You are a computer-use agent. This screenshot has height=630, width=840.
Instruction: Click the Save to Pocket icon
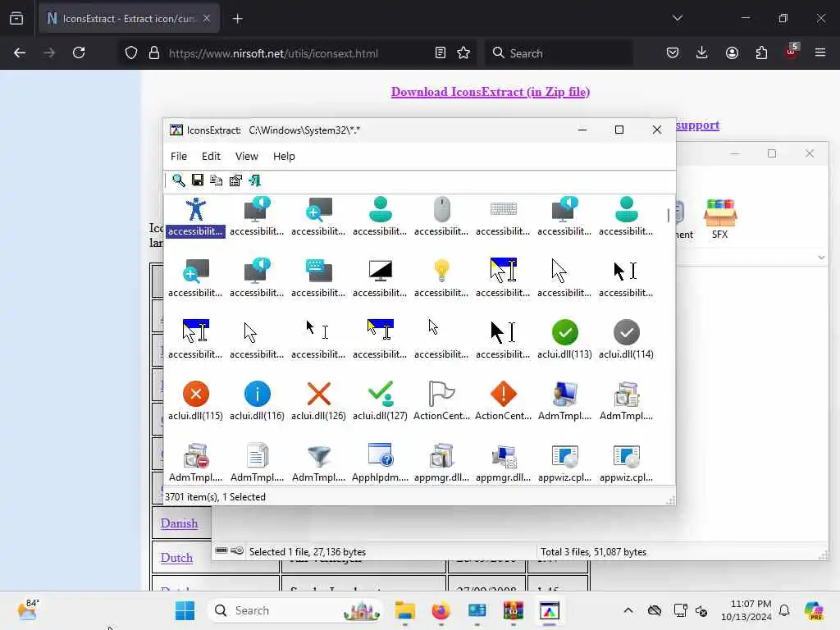tap(673, 52)
